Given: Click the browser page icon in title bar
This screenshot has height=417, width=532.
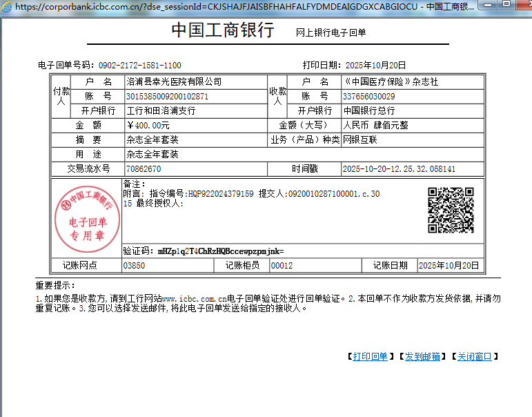Looking at the screenshot, I should [x=6, y=6].
